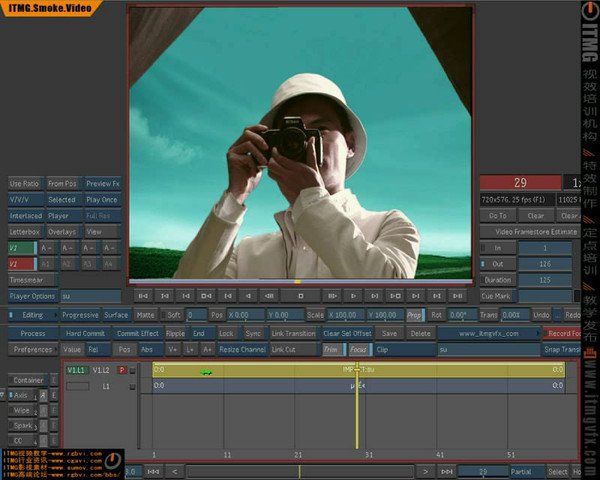600x480 pixels.
Task: Click the timeline scroll left arrow
Action: (175, 471)
